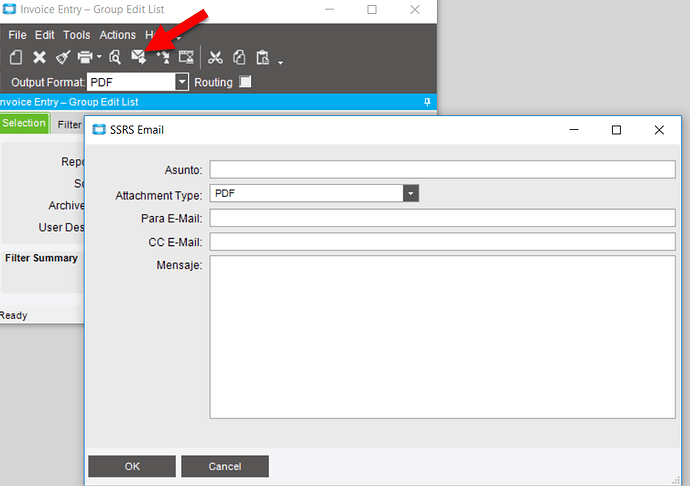Open the Edit menu

(x=44, y=35)
